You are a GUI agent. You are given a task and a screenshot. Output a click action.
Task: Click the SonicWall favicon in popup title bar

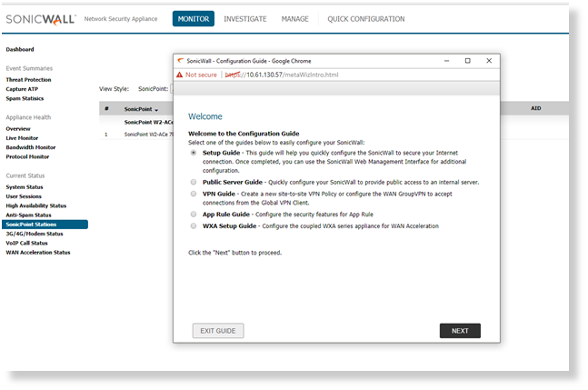coord(181,61)
